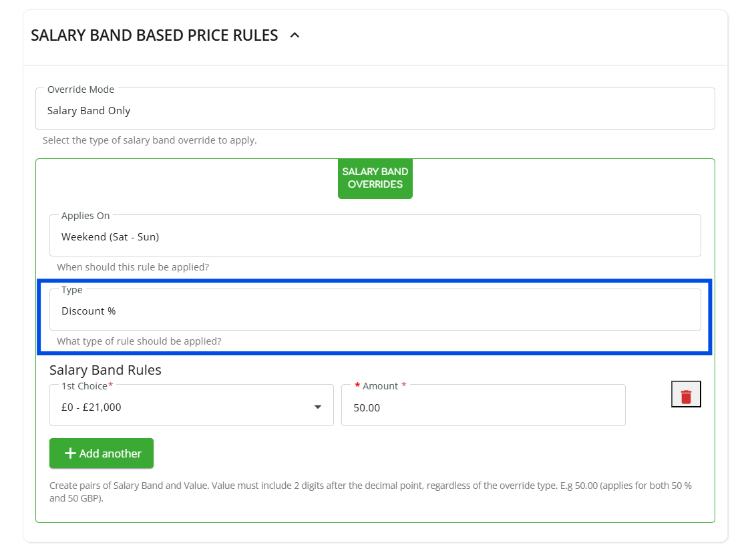The image size is (756, 545).
Task: Click the Override Mode field label
Action: coord(81,89)
